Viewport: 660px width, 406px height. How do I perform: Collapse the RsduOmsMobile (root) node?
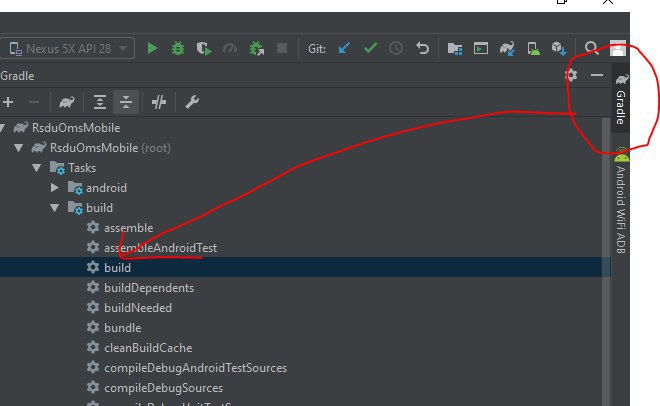point(19,148)
